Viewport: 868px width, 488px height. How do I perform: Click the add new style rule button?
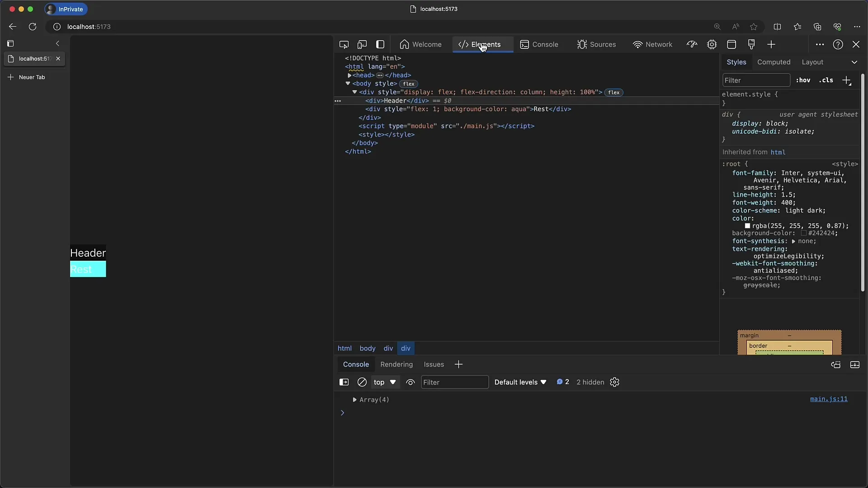847,80
